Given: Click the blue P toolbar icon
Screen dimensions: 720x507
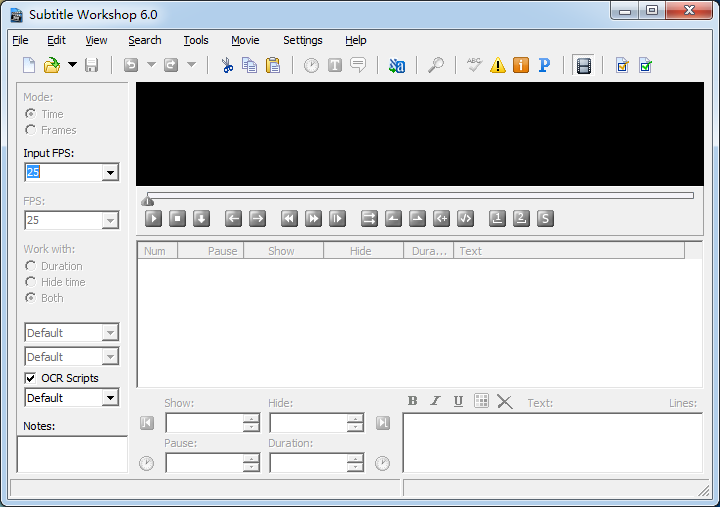Looking at the screenshot, I should (x=544, y=66).
